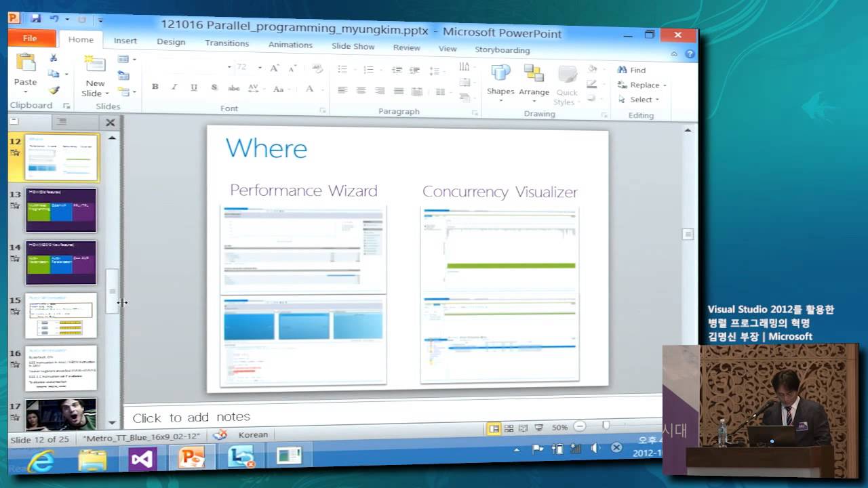
Task: Click the Undo arrow icon
Action: click(54, 19)
